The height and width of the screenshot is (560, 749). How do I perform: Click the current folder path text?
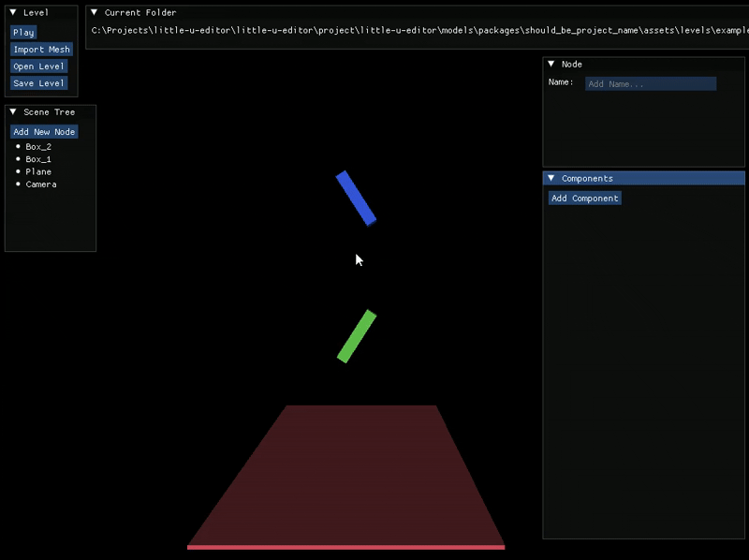412,31
